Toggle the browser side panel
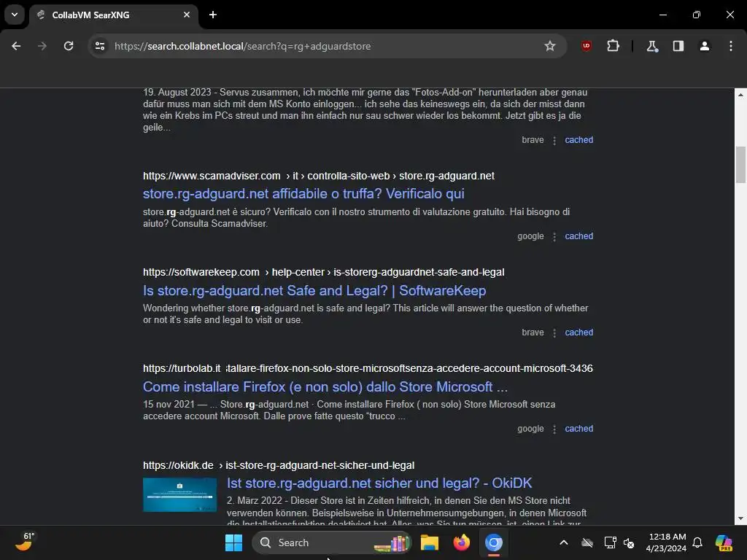Viewport: 747px width, 560px height. pyautogui.click(x=678, y=46)
